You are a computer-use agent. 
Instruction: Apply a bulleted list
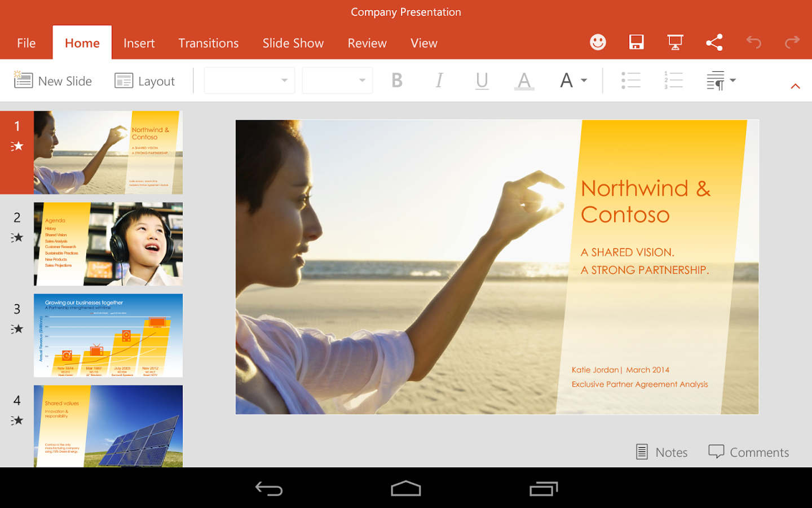pos(631,80)
